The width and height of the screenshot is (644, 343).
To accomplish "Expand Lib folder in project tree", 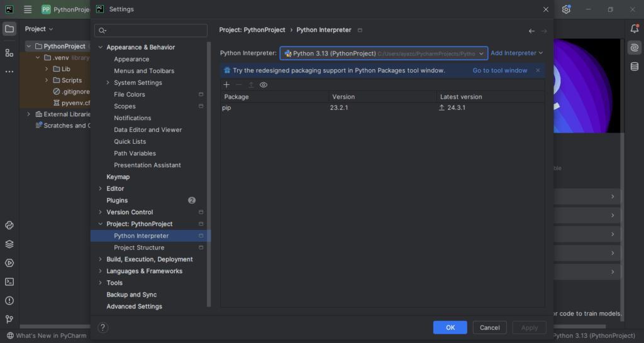I will (47, 69).
